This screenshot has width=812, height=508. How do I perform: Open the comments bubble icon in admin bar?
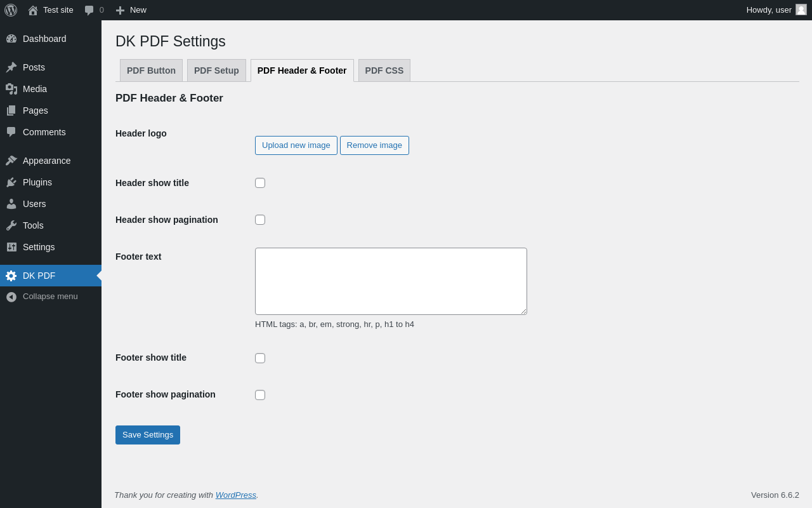[x=89, y=10]
